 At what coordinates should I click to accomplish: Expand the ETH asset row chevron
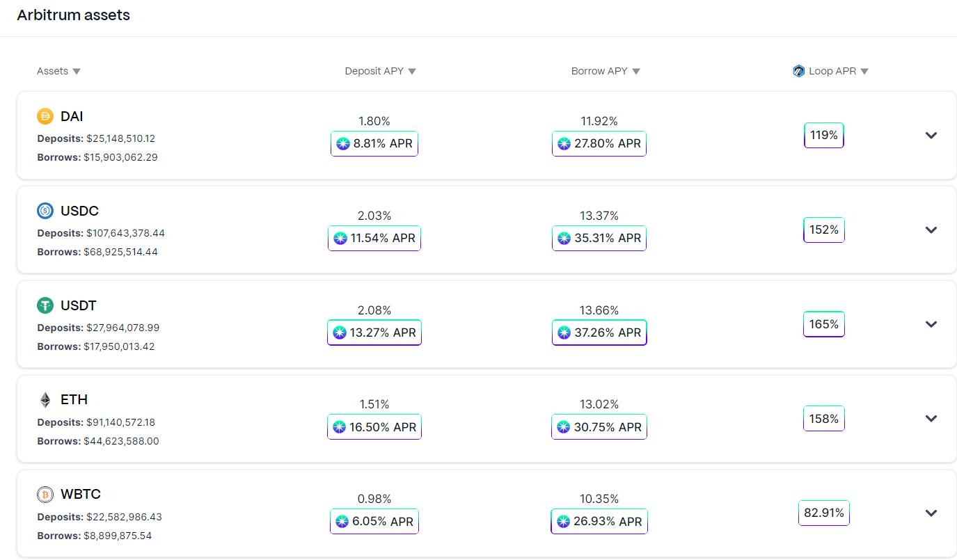(x=931, y=419)
